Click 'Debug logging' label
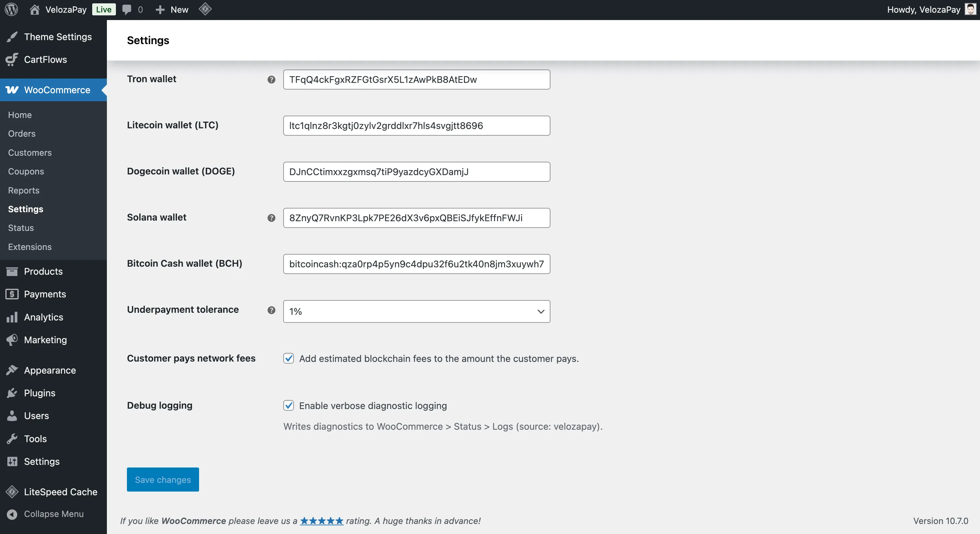The image size is (980, 534). tap(159, 405)
